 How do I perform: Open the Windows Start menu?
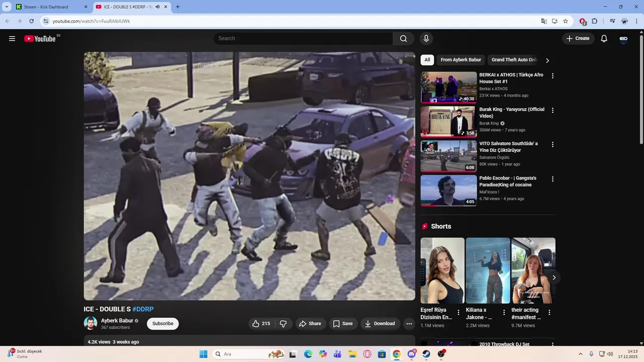pos(203,354)
